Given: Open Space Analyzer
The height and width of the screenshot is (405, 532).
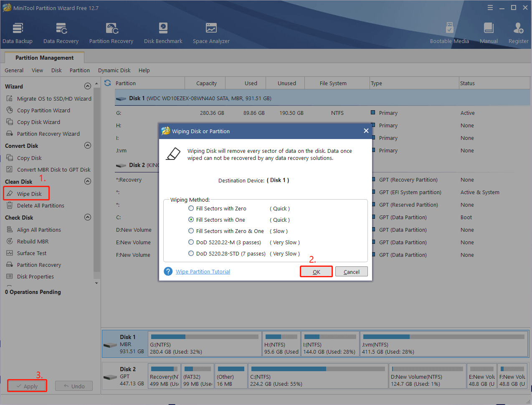Looking at the screenshot, I should pos(211,33).
